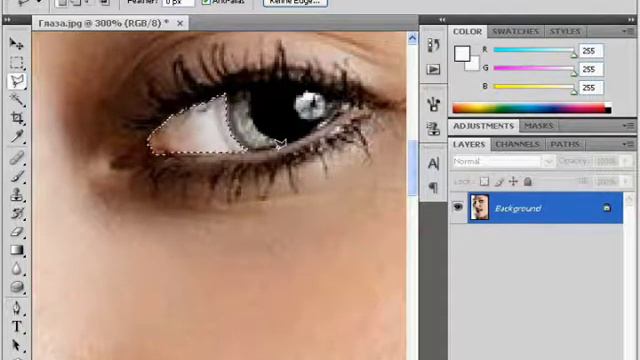Click lock transparent pixels icon
640x360 pixels.
[x=484, y=181]
